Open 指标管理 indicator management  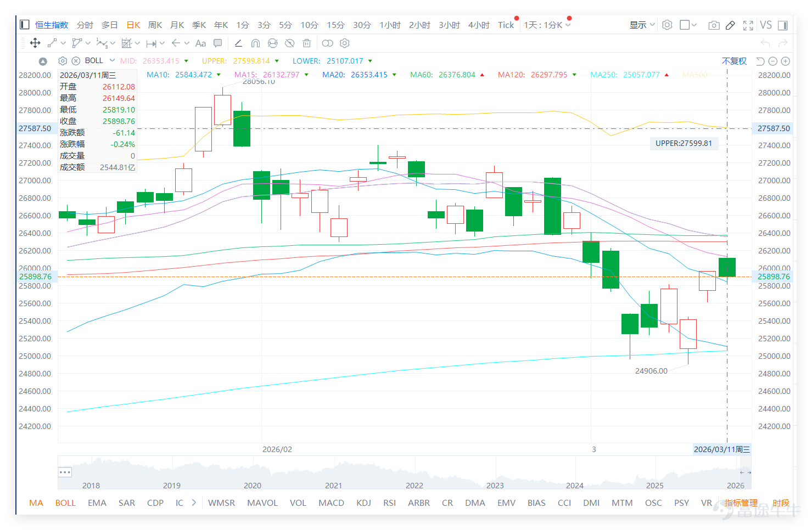coord(741,503)
